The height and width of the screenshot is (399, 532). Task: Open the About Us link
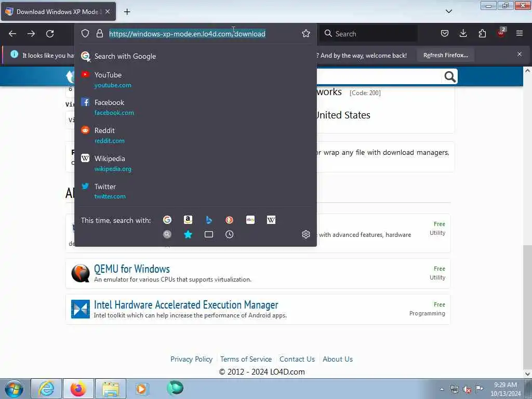338,359
